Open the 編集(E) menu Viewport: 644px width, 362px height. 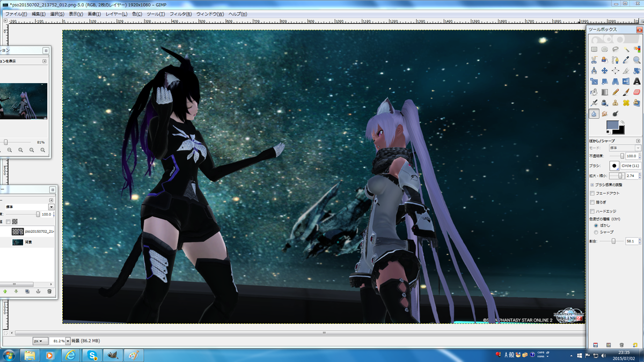tap(39, 13)
